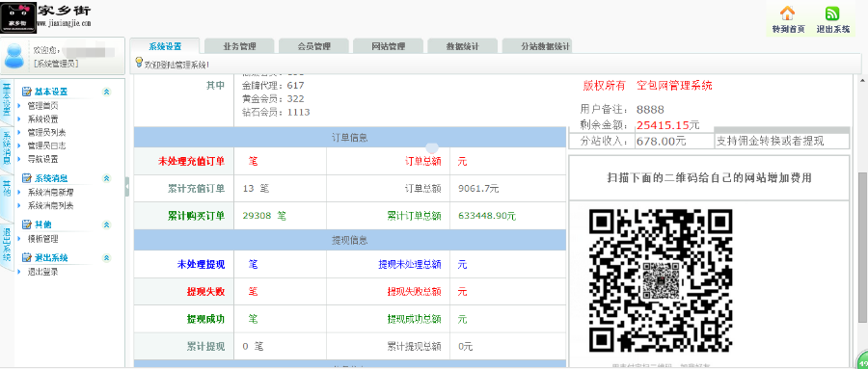This screenshot has width=868, height=369.
Task: Click the blue user avatar icon
Action: tap(14, 56)
